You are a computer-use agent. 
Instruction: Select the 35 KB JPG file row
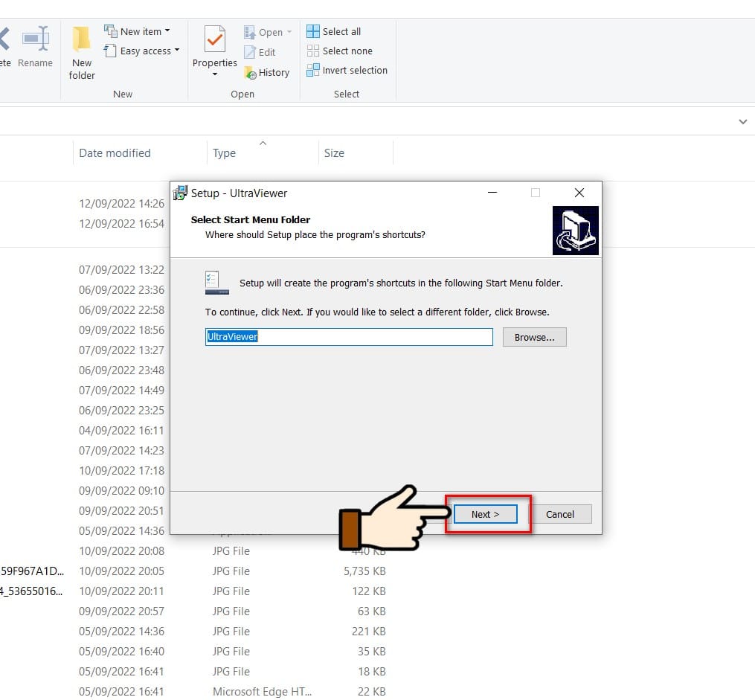(x=193, y=652)
